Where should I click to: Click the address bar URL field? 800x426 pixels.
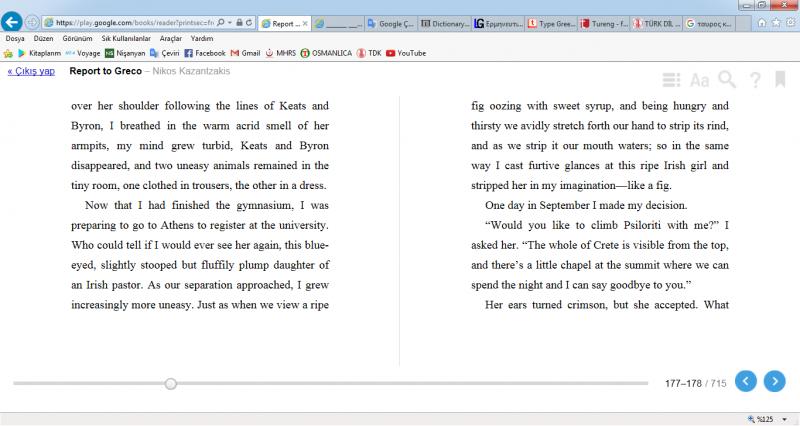point(135,22)
